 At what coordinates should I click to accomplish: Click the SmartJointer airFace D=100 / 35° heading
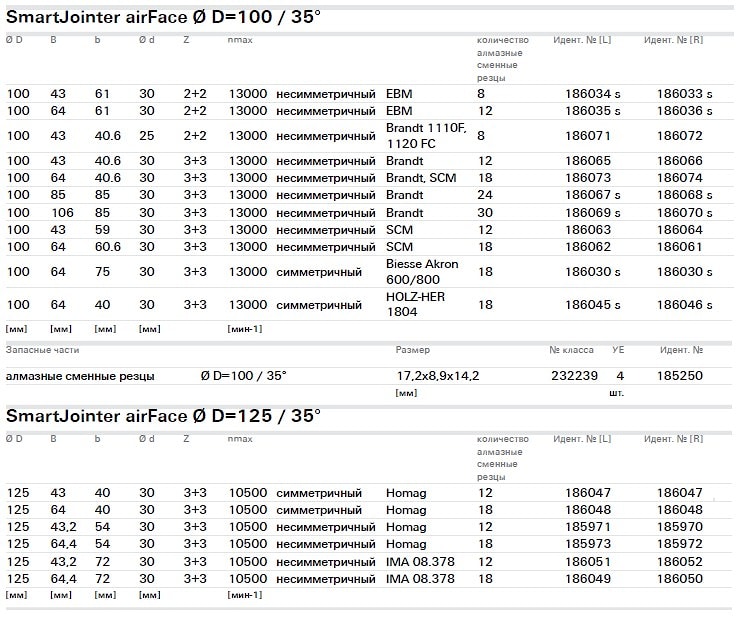[x=164, y=16]
